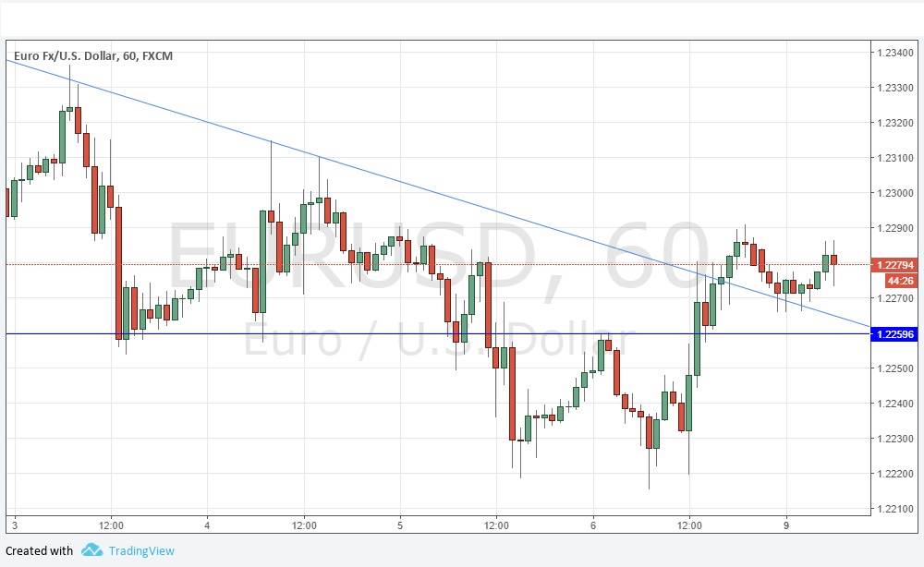Select the red 1.22794 current price label
Image resolution: width=924 pixels, height=567 pixels.
[x=894, y=266]
